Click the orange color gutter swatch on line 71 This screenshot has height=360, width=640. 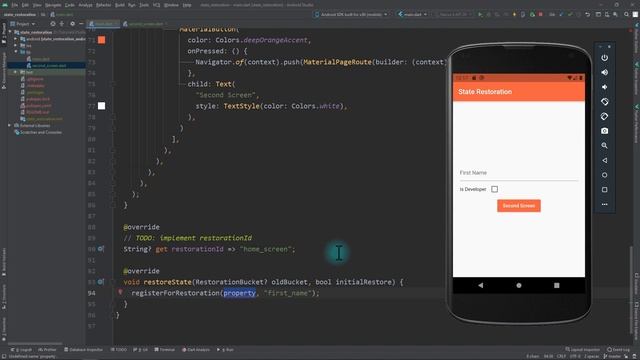(101, 40)
